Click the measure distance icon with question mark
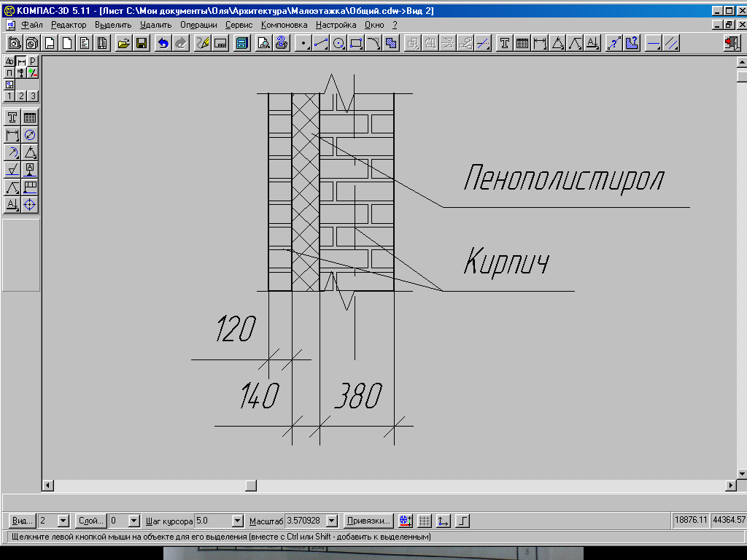The image size is (747, 560). [614, 43]
